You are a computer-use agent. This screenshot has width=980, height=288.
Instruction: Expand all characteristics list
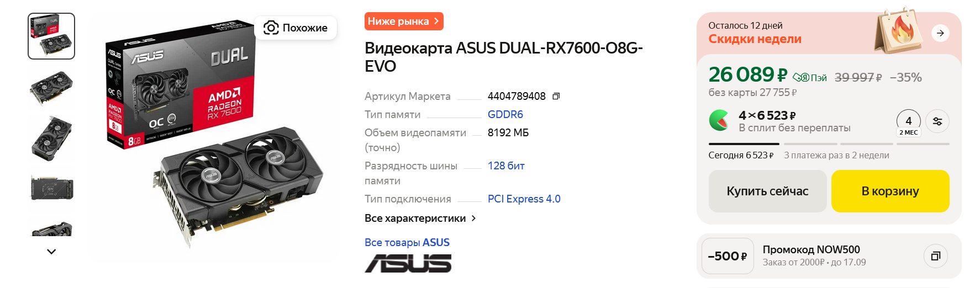tap(420, 218)
